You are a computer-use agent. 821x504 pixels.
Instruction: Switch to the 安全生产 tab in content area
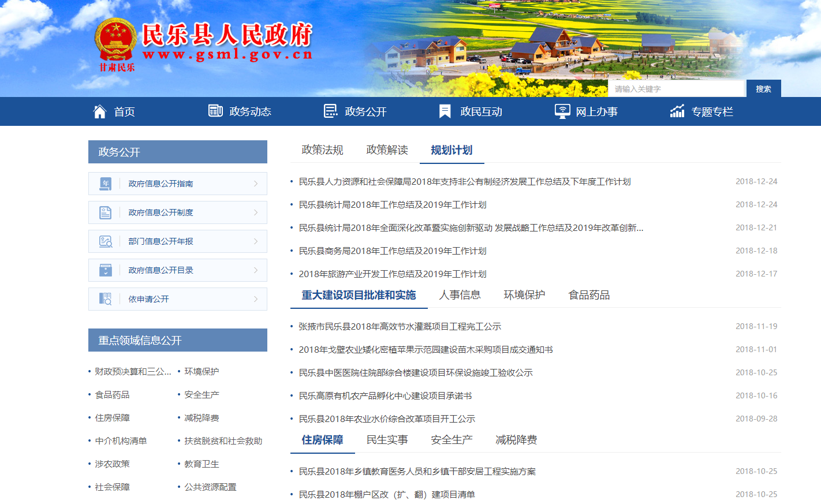(x=451, y=440)
